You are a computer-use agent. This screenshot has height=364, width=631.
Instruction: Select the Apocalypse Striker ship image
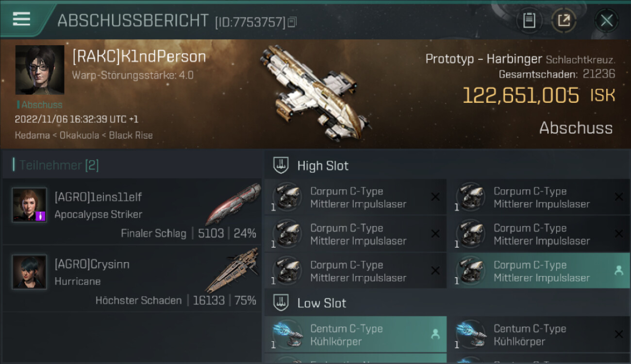coord(232,204)
